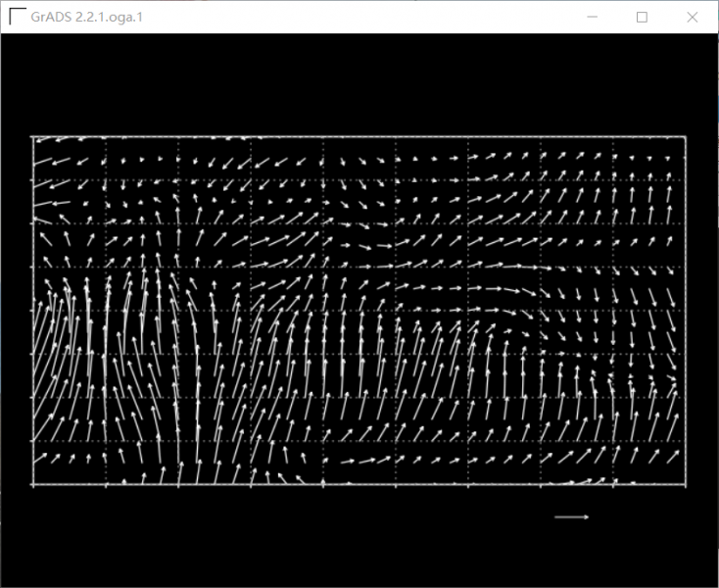The height and width of the screenshot is (588, 719).
Task: Click the midpoint of the plot's top border
Action: point(359,137)
